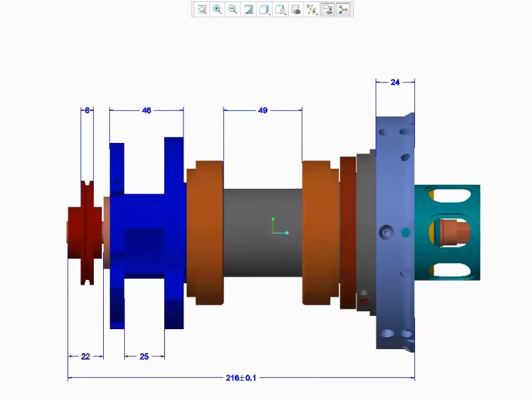
Task: Select the 25 dimension value
Action: [144, 356]
